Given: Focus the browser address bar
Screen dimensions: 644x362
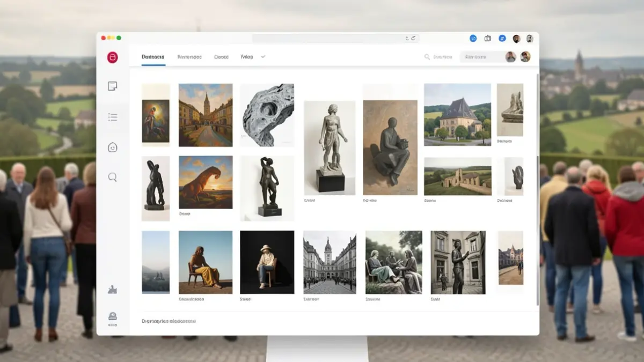Looking at the screenshot, I should pyautogui.click(x=335, y=38).
